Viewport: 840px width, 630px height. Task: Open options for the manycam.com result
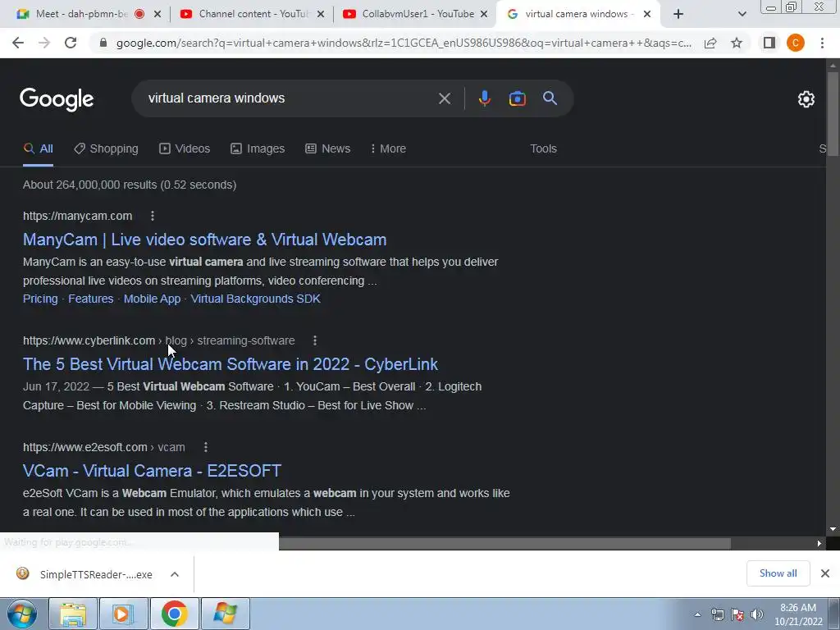153,216
